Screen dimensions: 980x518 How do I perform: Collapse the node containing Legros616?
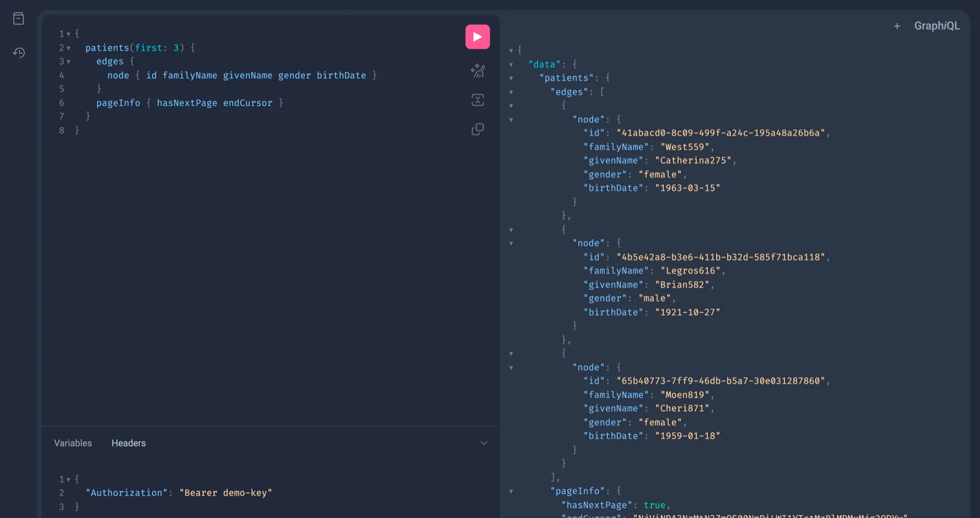click(511, 243)
